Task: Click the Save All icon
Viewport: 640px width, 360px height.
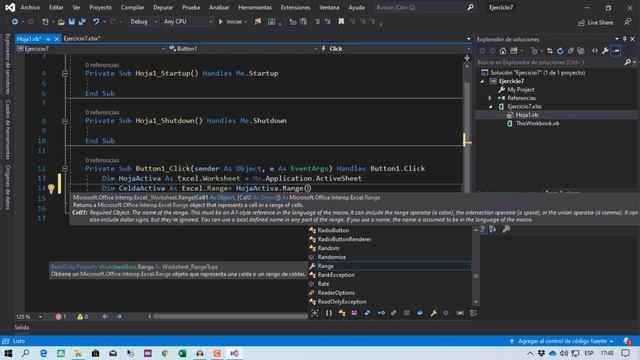Action: point(82,22)
